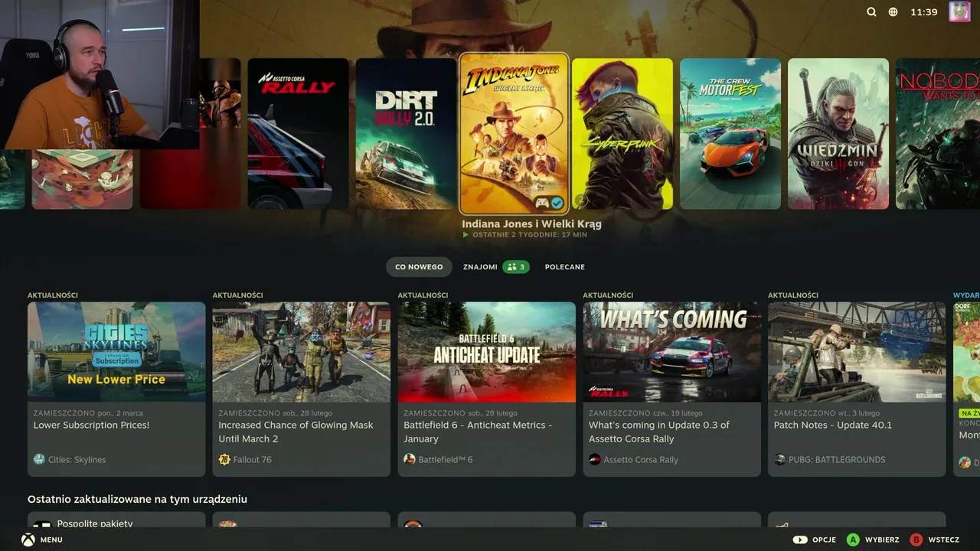Click Zamieszczono pon., 2 marca date

[x=88, y=413]
